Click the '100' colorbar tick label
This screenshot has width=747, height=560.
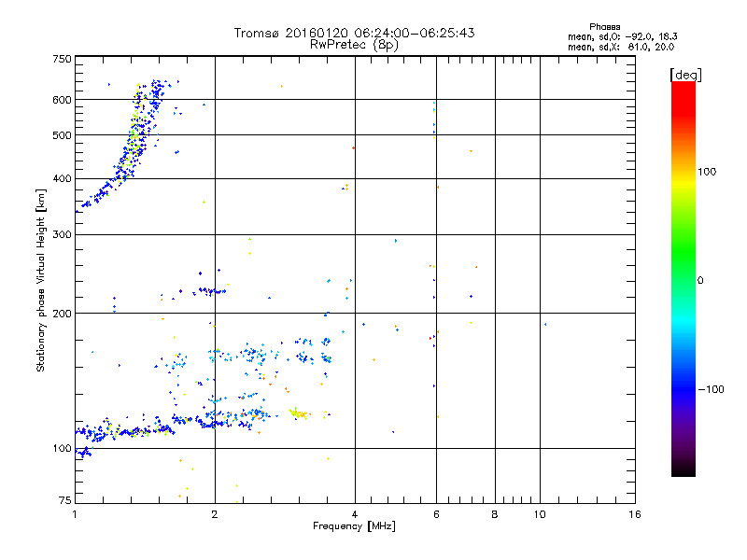point(707,172)
